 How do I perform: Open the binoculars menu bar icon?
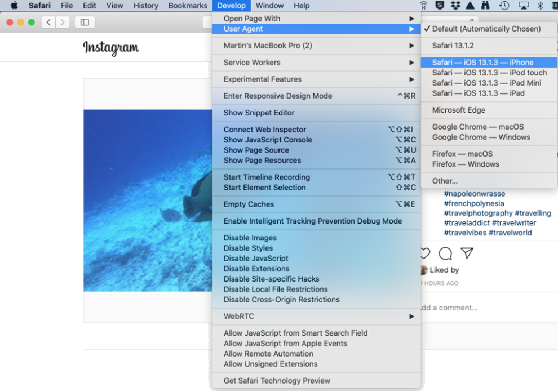[x=485, y=5]
